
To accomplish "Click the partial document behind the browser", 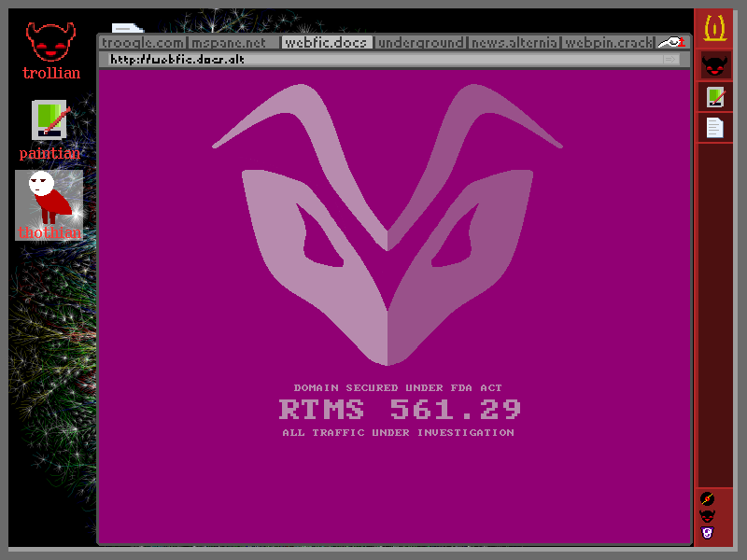I will point(127,28).
